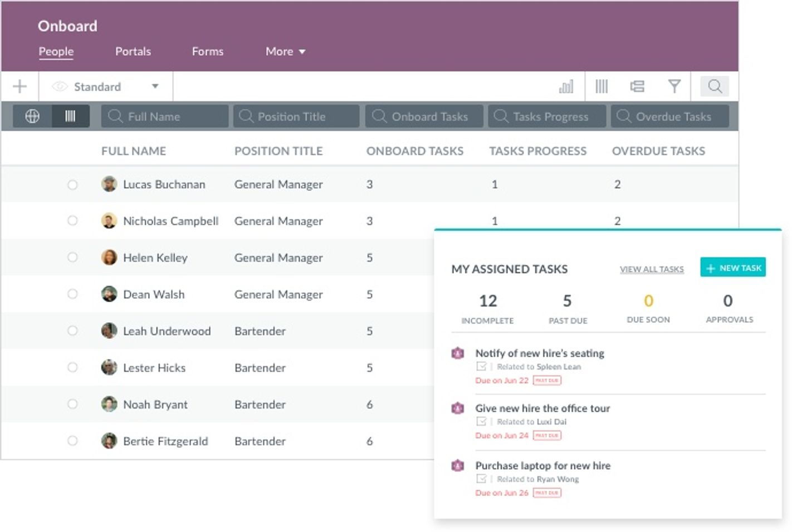
Task: Switch to the Forms tab
Action: tap(208, 51)
